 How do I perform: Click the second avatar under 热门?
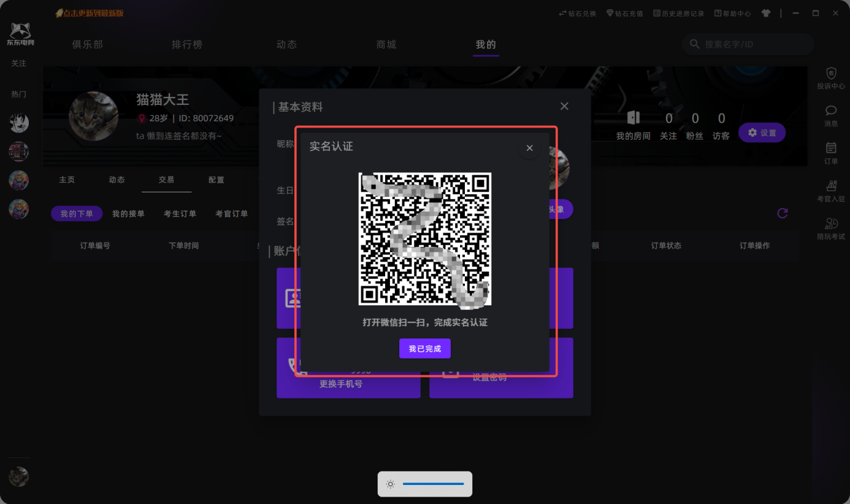(x=19, y=151)
